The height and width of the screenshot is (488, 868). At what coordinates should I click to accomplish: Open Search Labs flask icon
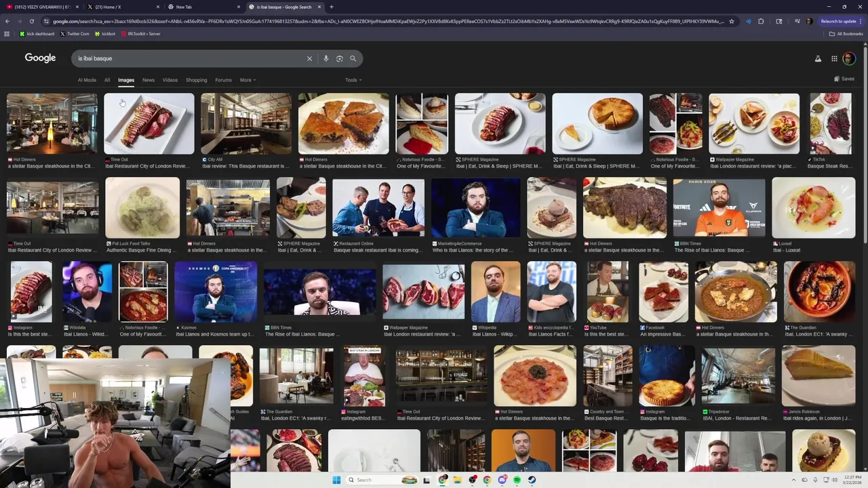(818, 59)
